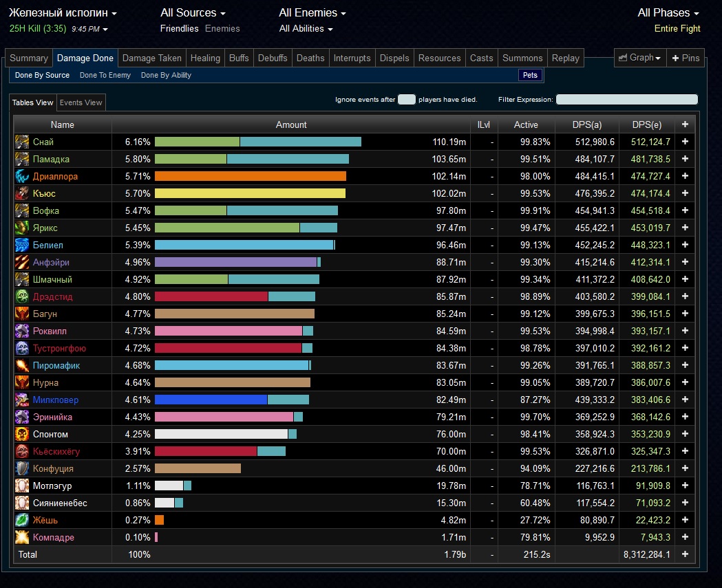Screen dimensions: 722x588
Task: Click the icon beside Милкповер
Action: pyautogui.click(x=22, y=400)
